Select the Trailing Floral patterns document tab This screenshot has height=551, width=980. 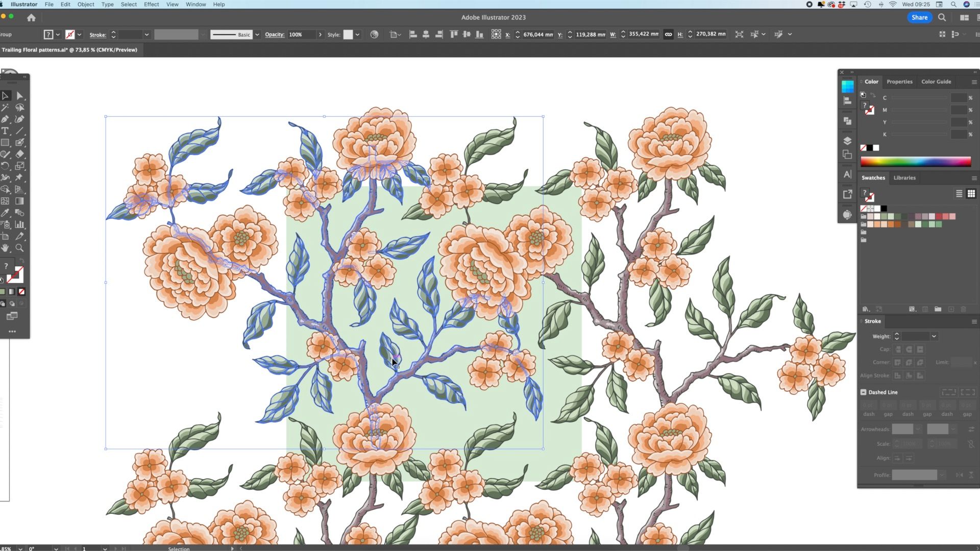point(69,50)
